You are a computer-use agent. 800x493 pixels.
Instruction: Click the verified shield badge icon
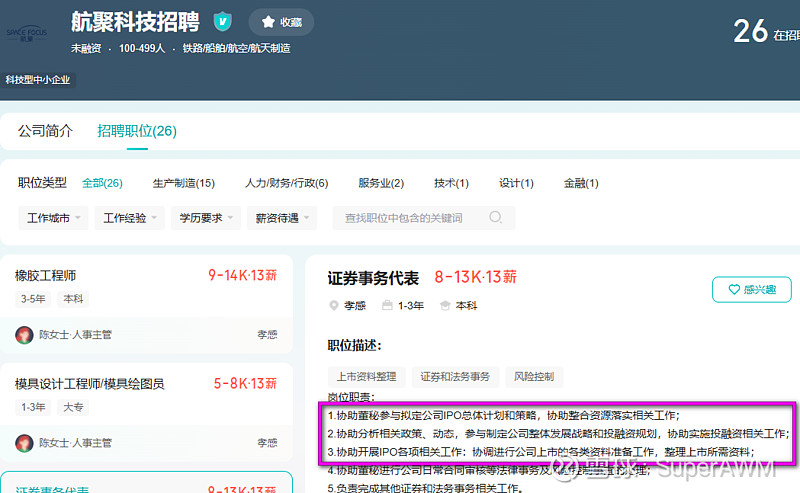click(x=222, y=22)
